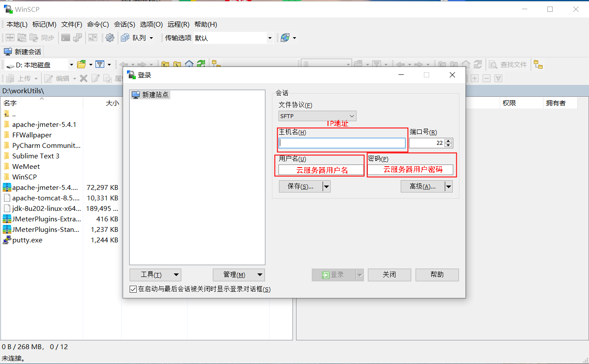Click the delete X icon in local toolbar
The width and height of the screenshot is (589, 364).
(x=84, y=78)
